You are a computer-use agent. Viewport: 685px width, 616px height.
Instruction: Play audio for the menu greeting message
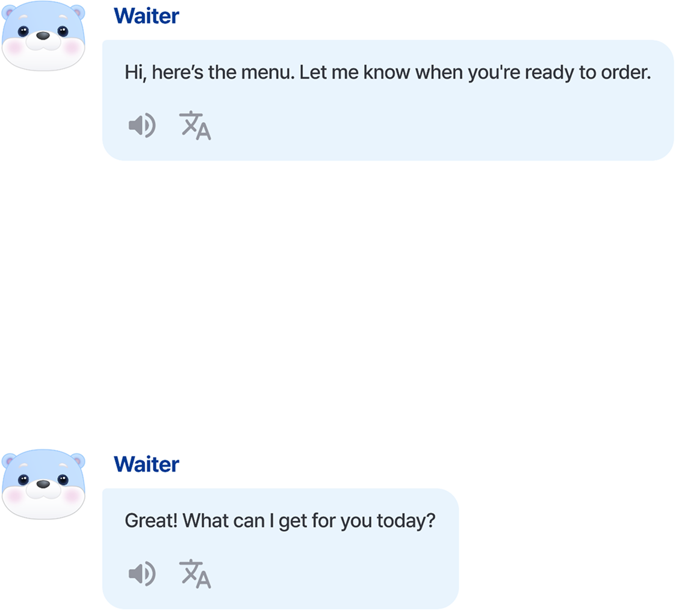(x=142, y=126)
